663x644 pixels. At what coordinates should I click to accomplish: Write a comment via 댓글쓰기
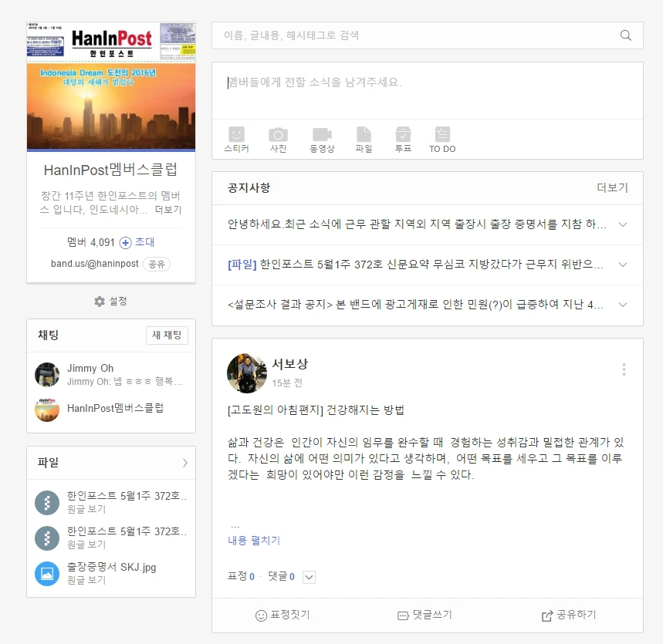(425, 615)
